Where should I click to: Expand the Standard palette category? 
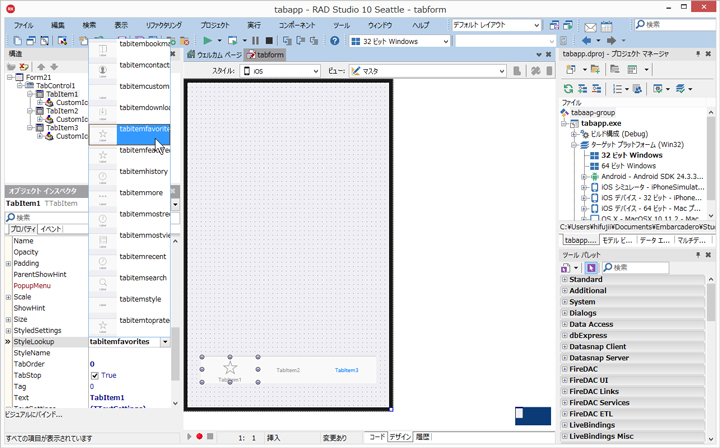point(564,280)
